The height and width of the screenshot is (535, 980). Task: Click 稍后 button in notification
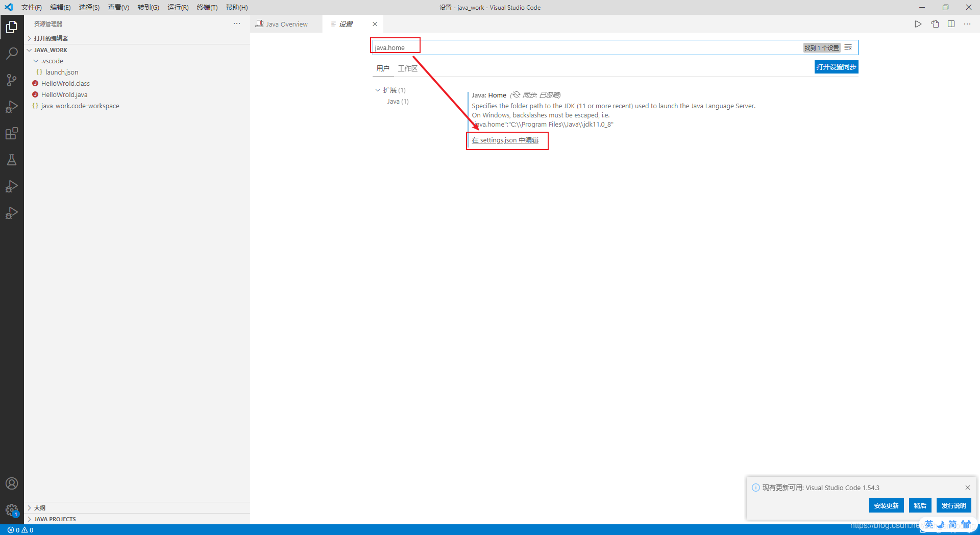(920, 505)
